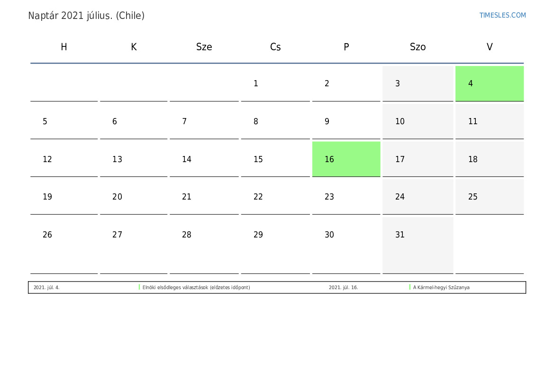Select Saturday July 31 cell
The image size is (554, 392).
[418, 245]
